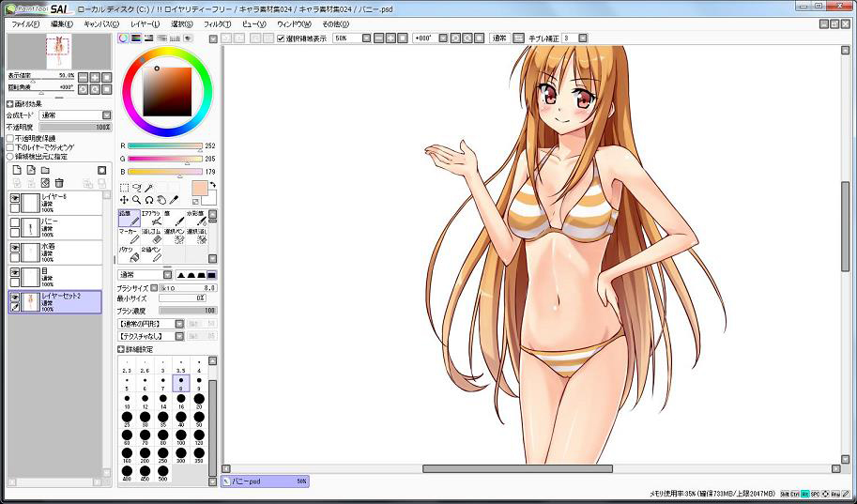Activate the rectangular selection tool
The image size is (857, 504).
click(x=124, y=188)
